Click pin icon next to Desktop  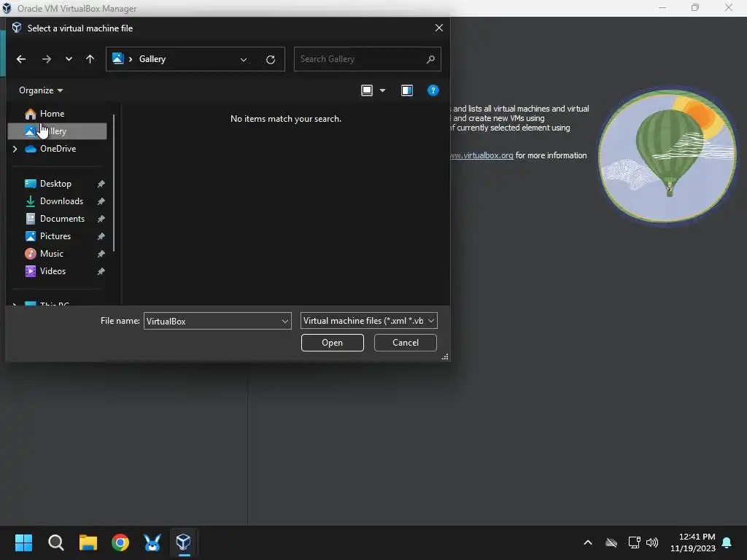tap(101, 184)
